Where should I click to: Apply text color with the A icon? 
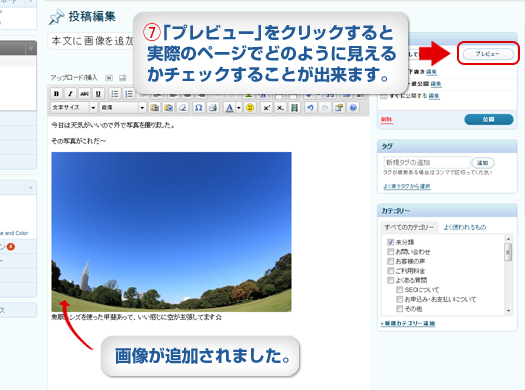pyautogui.click(x=229, y=108)
